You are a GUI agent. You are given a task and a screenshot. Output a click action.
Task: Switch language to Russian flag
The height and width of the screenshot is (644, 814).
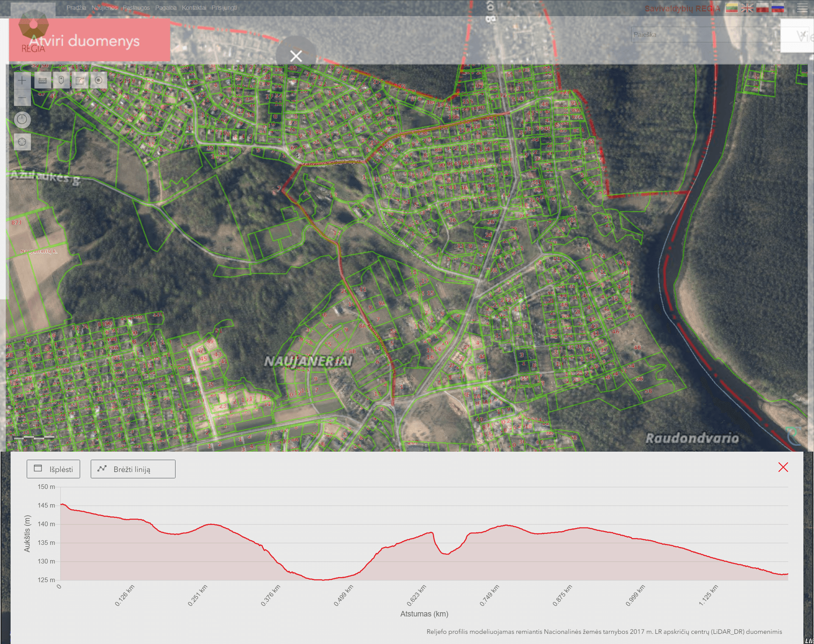[778, 8]
